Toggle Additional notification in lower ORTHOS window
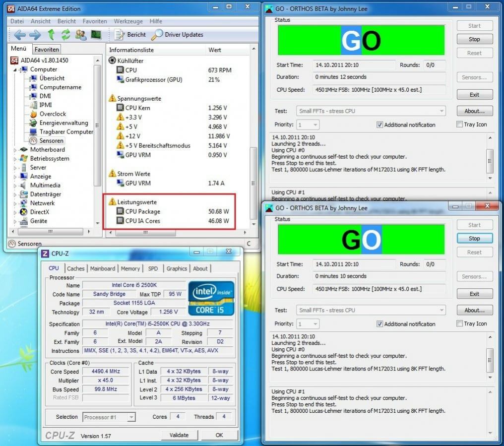Viewport: 504px width, 446px height. tap(379, 324)
